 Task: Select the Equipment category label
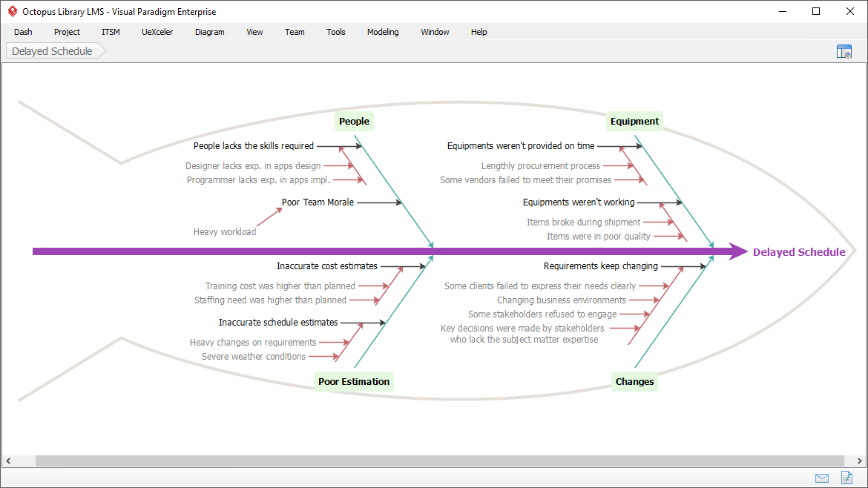[634, 121]
